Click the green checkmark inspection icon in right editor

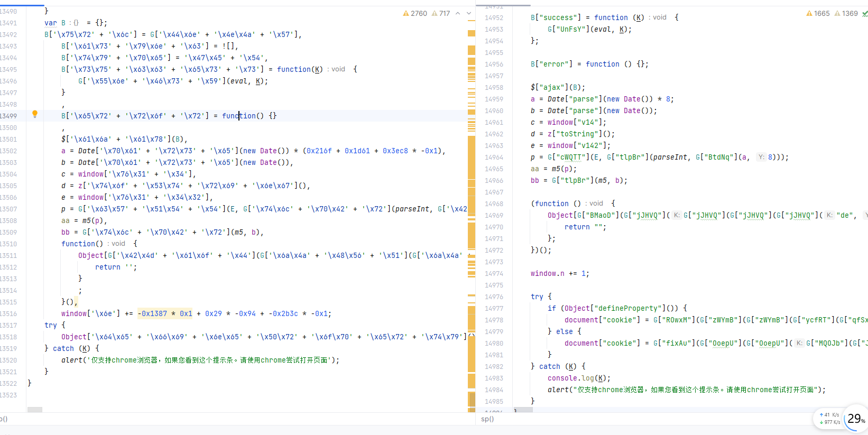pos(865,14)
